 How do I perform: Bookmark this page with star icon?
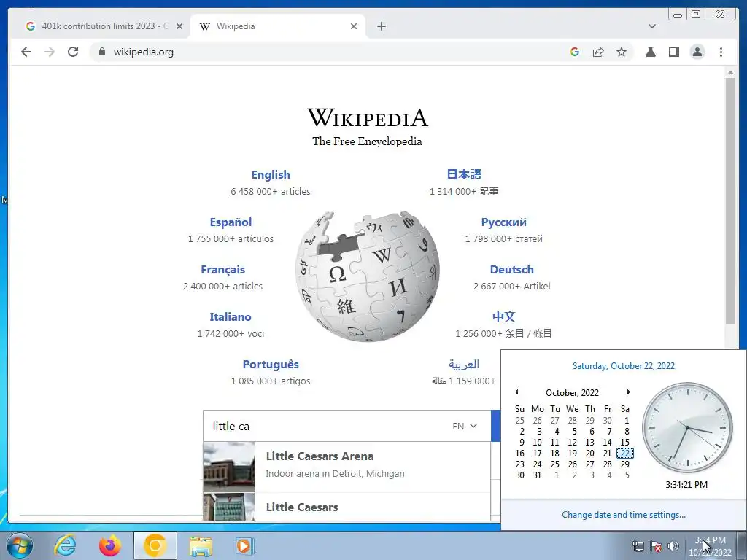622,52
